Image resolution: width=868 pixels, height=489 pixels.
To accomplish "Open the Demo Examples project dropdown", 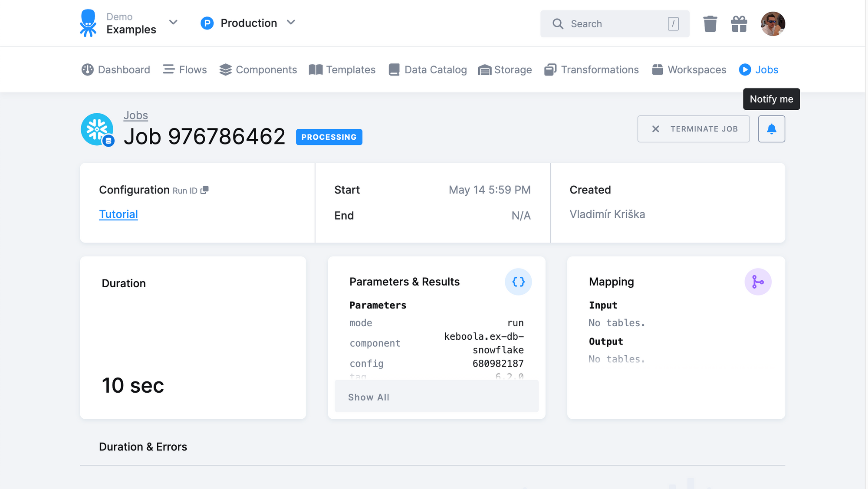I will point(173,23).
